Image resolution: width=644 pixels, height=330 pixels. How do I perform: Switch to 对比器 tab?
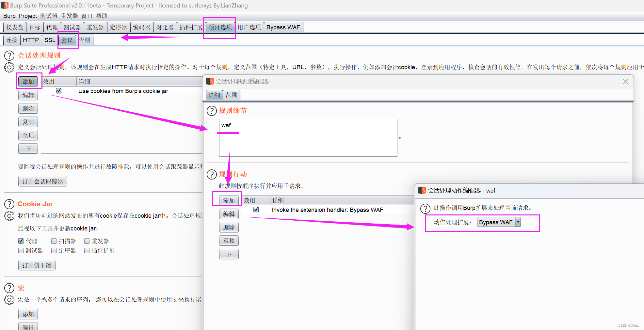(165, 27)
